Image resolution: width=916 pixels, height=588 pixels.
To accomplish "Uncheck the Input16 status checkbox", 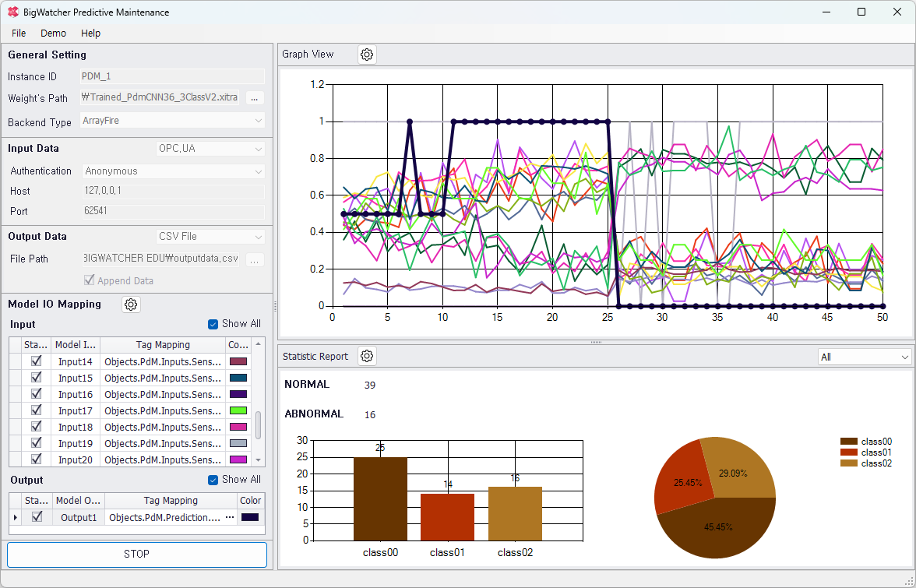I will [36, 394].
